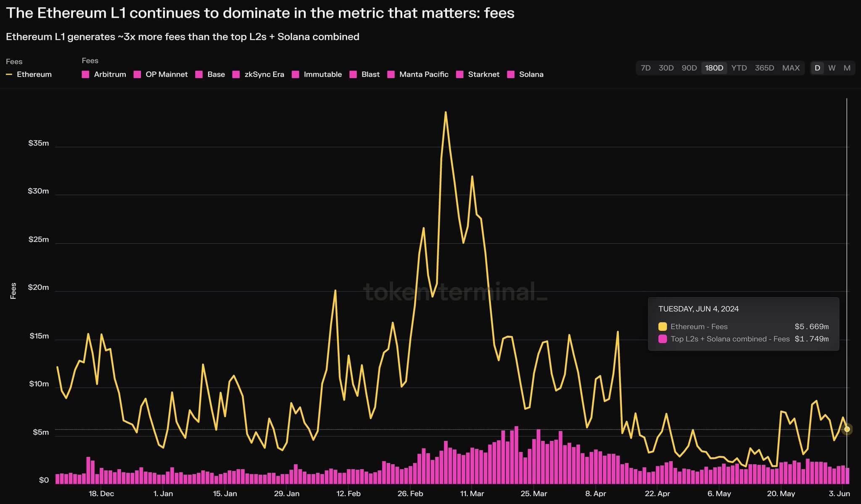Click the Arbitrum legend label
The image size is (861, 504).
pyautogui.click(x=110, y=74)
